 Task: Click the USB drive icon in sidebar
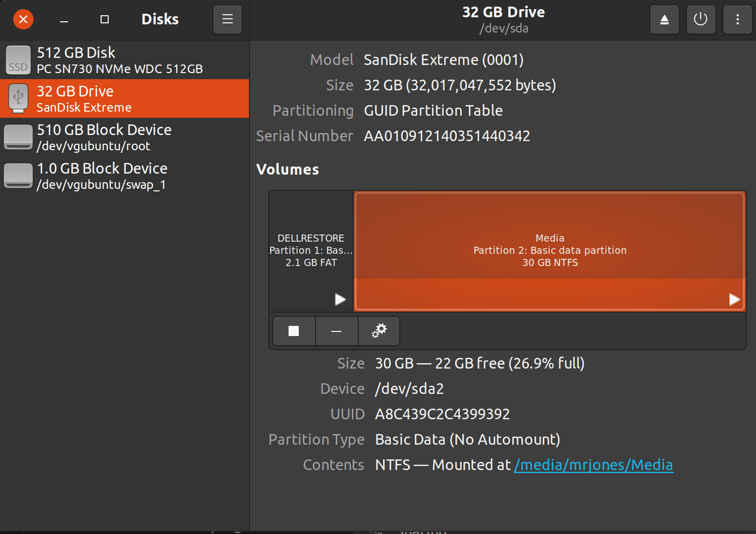[18, 98]
